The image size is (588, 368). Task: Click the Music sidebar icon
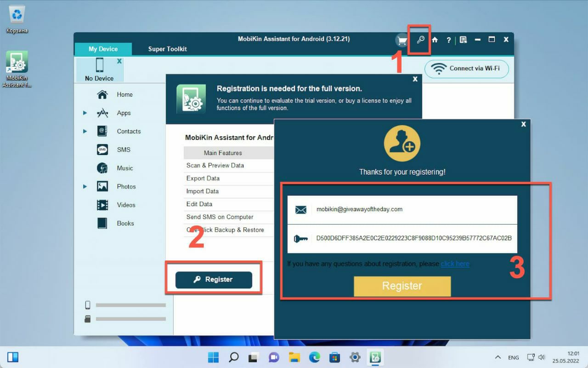point(102,168)
